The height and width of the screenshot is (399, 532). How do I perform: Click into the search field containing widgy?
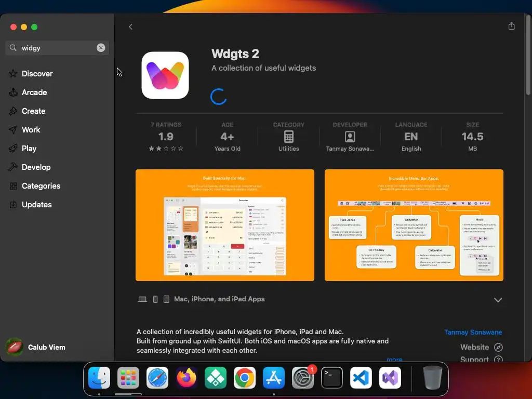point(57,48)
